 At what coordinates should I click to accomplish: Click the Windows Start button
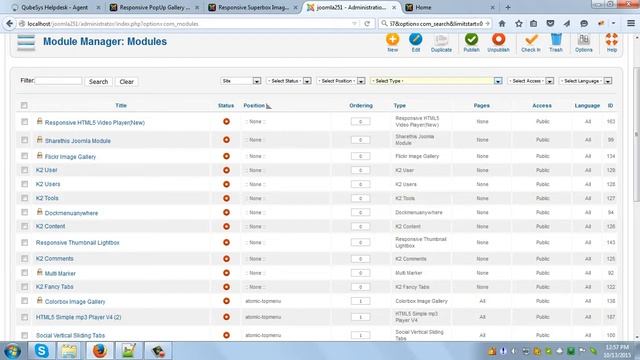pos(13,351)
